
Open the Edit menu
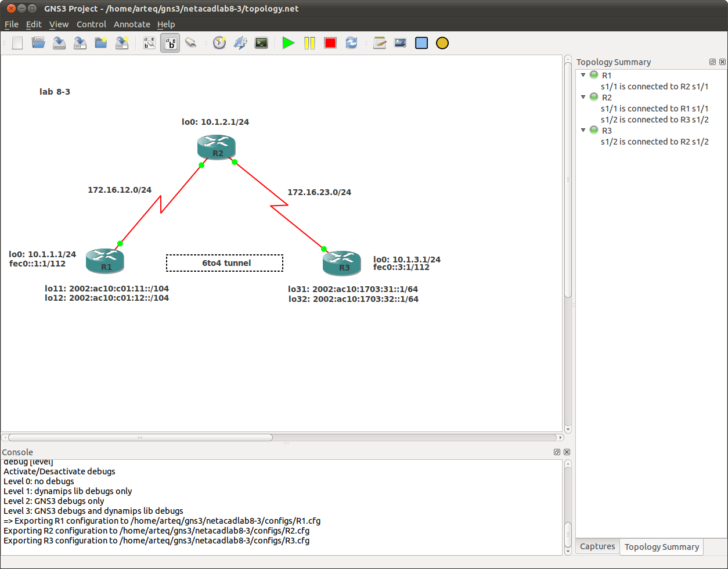[x=34, y=24]
